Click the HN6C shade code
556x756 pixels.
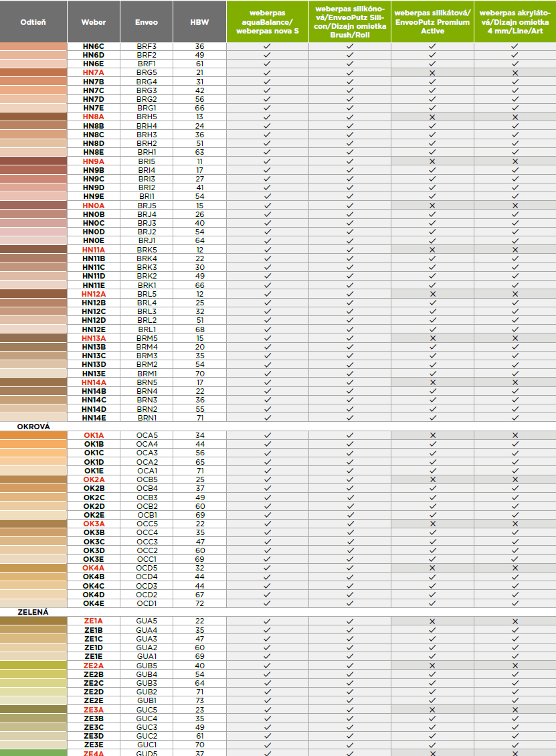tap(94, 46)
